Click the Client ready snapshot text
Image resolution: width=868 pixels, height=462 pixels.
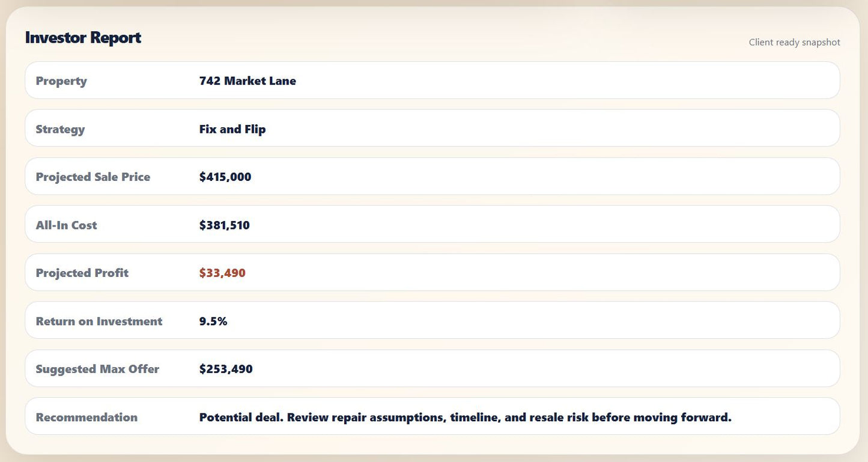794,42
